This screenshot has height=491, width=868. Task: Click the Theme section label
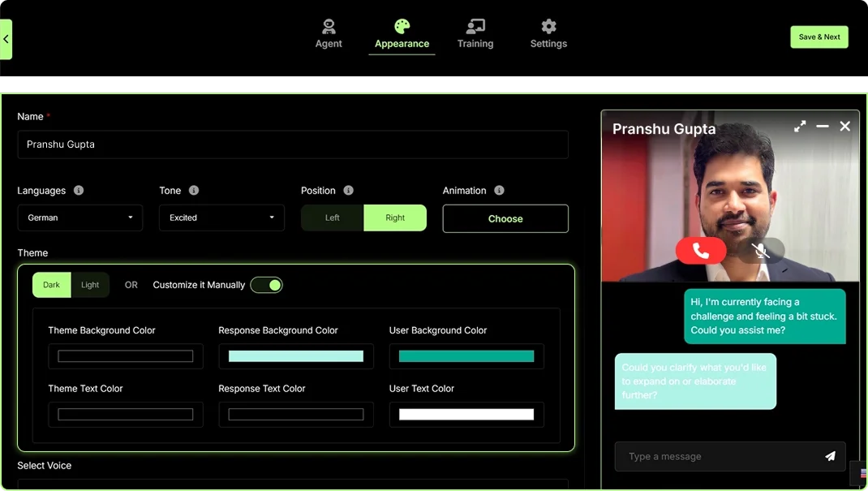pos(32,253)
